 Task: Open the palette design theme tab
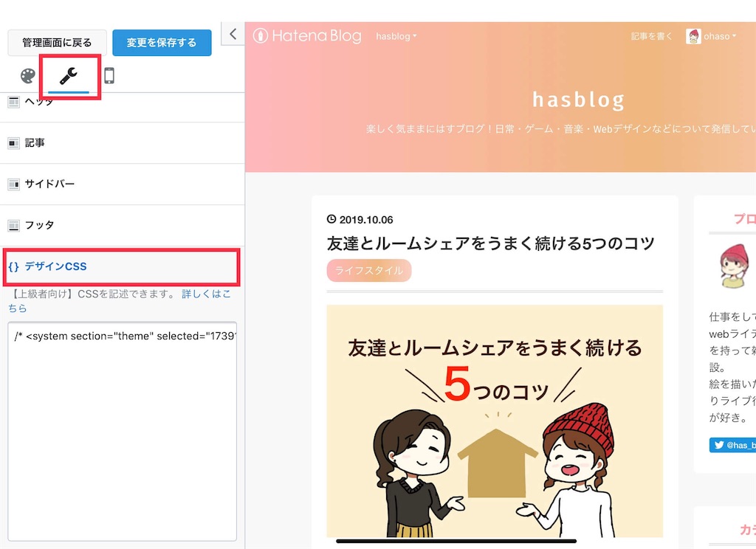28,76
